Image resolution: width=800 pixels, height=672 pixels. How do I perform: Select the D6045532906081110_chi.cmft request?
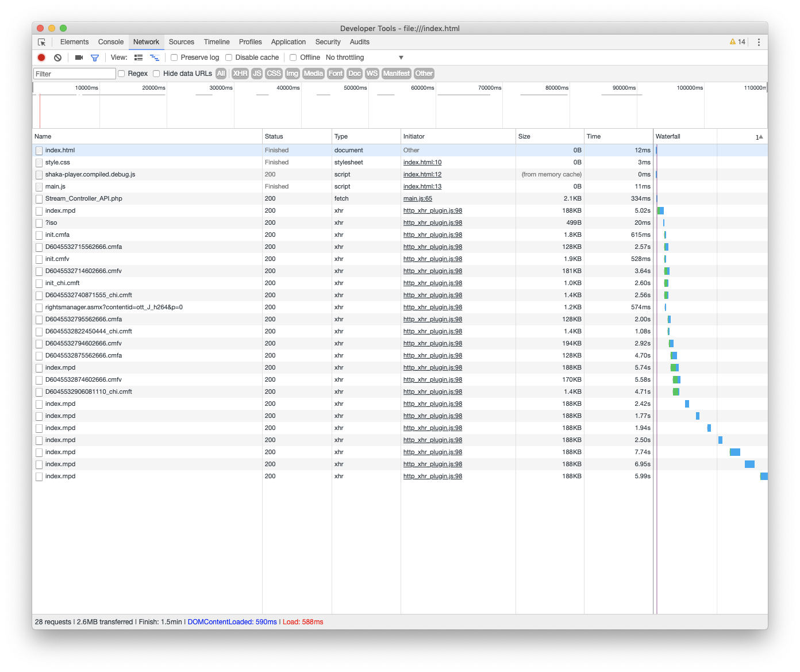pos(400,392)
